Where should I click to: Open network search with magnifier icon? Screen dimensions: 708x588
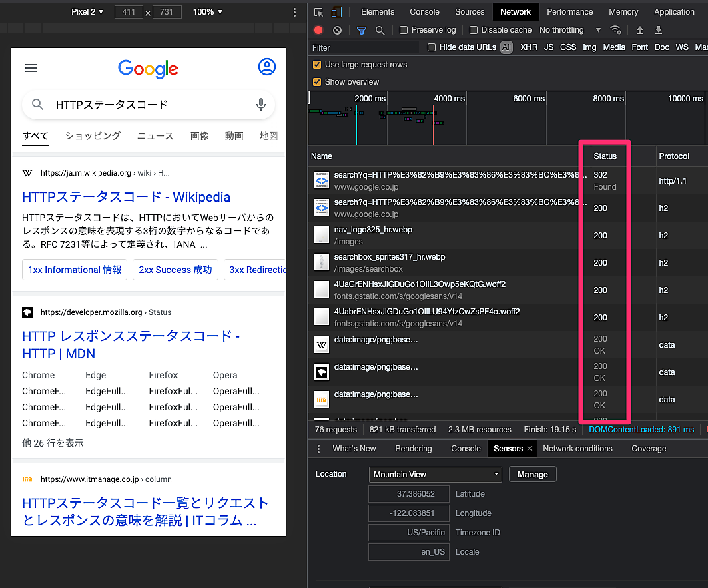[380, 30]
